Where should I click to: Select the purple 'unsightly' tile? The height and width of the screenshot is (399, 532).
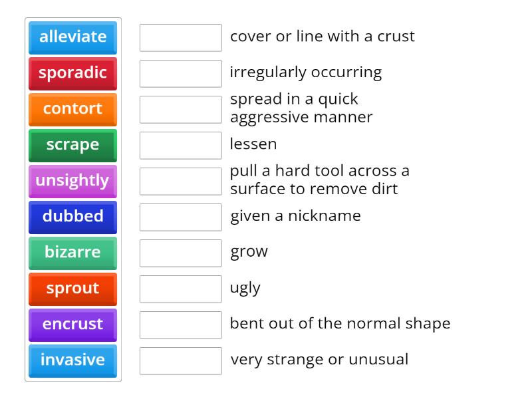tap(72, 181)
